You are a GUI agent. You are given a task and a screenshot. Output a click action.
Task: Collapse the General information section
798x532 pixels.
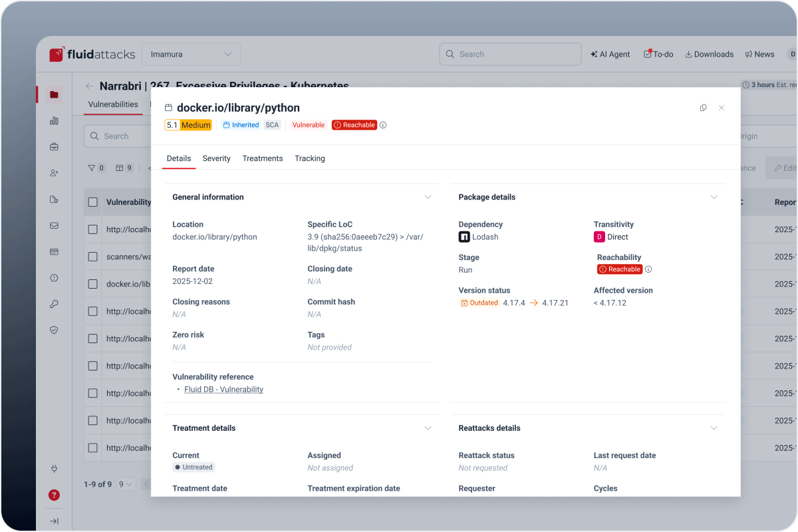428,197
